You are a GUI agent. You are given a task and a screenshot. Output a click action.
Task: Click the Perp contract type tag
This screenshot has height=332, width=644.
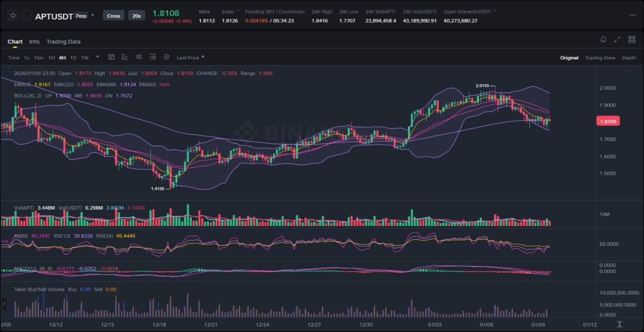(x=80, y=16)
